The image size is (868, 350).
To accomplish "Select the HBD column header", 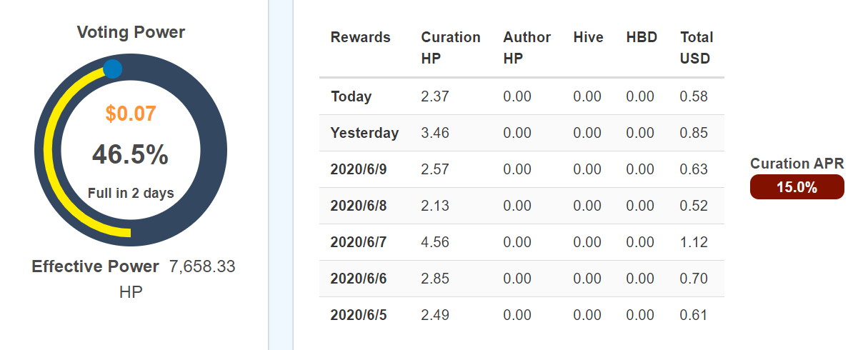I will point(642,37).
